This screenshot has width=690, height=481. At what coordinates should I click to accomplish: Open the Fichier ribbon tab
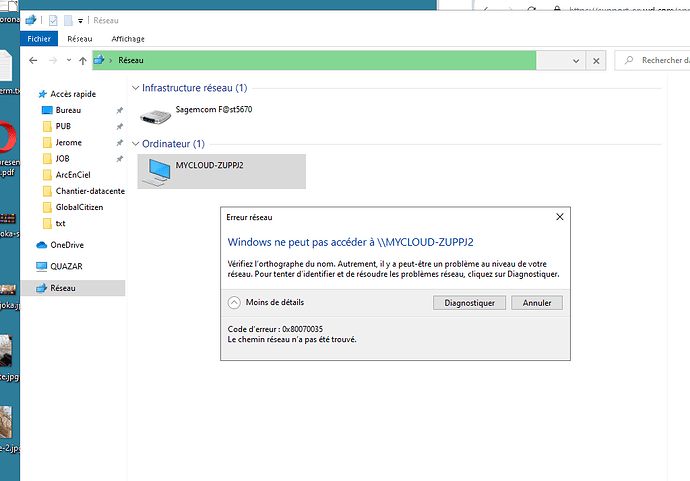[39, 39]
